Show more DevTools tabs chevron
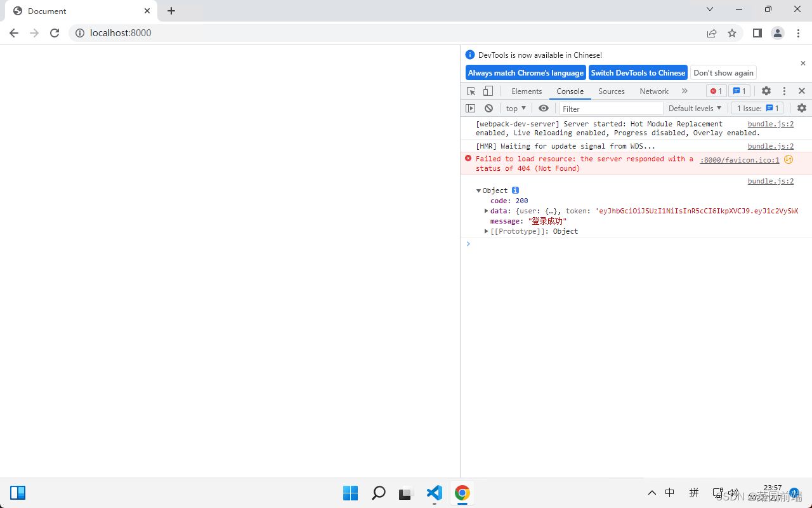This screenshot has width=812, height=508. pos(684,91)
